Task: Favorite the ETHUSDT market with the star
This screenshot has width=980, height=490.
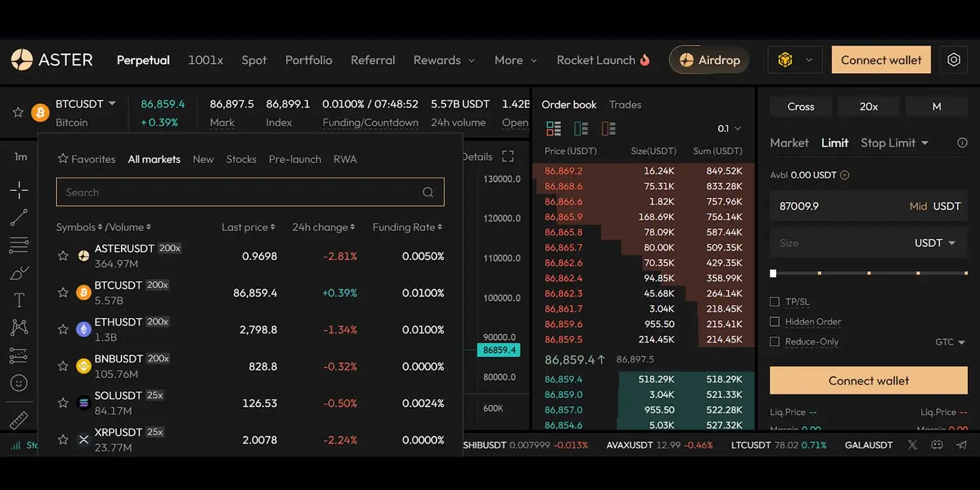Action: pyautogui.click(x=63, y=329)
